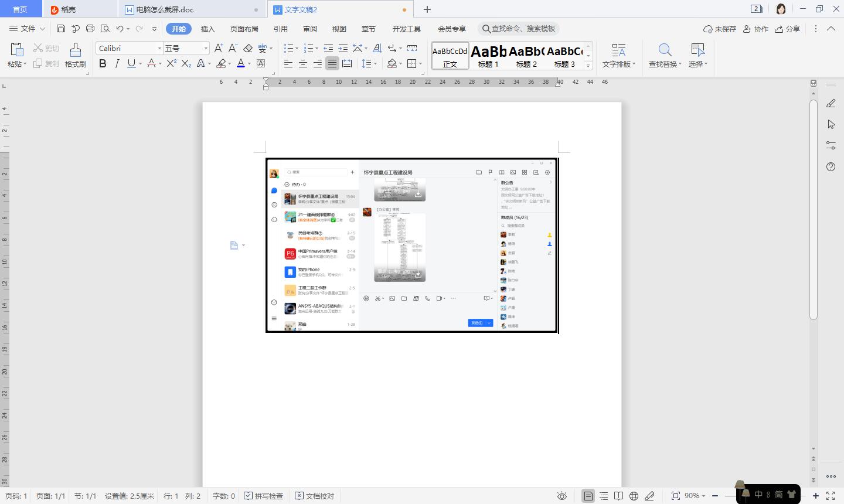Click the zoom in plus button

click(815, 496)
